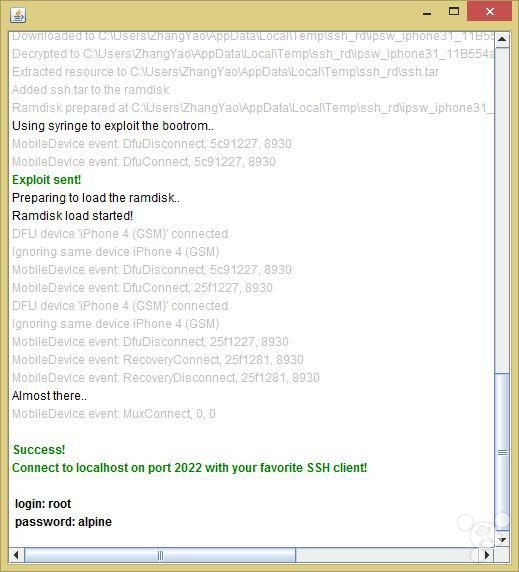This screenshot has width=519, height=572.
Task: Close the window with the red X
Action: point(490,11)
